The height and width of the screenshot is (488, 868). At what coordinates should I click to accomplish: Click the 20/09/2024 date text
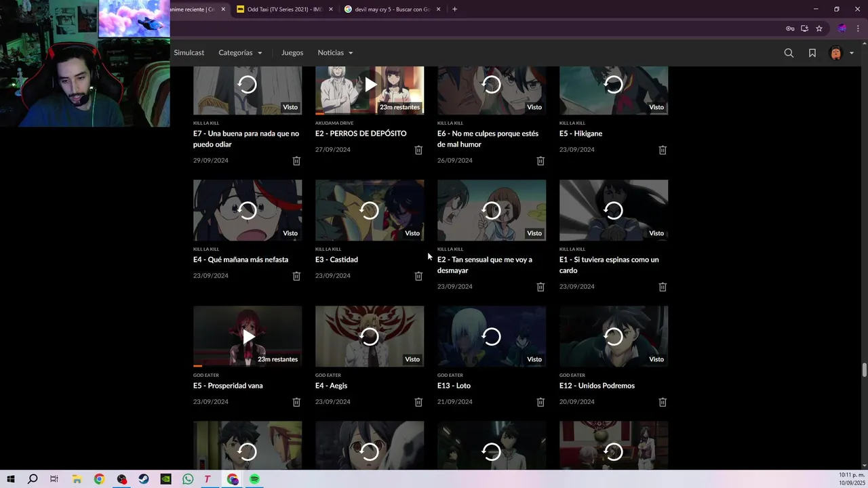point(577,402)
